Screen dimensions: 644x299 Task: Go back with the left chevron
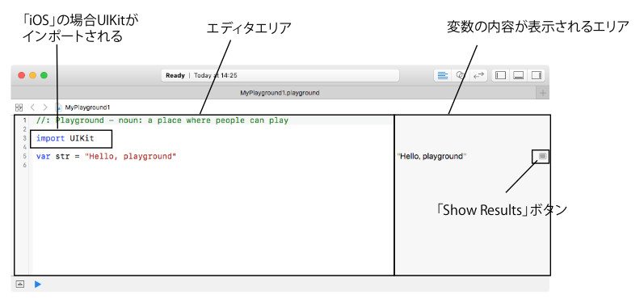(32, 107)
